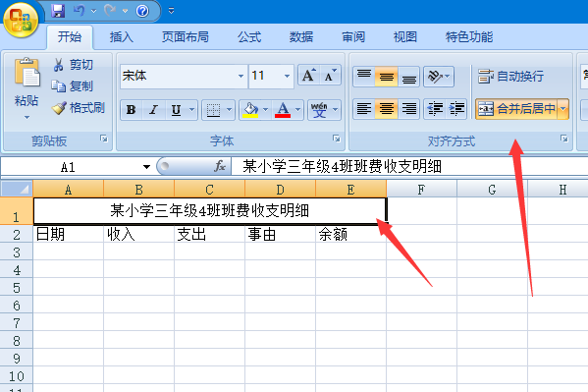Expand the Name Box dropdown arrow
This screenshot has width=588, height=392.
tap(146, 167)
